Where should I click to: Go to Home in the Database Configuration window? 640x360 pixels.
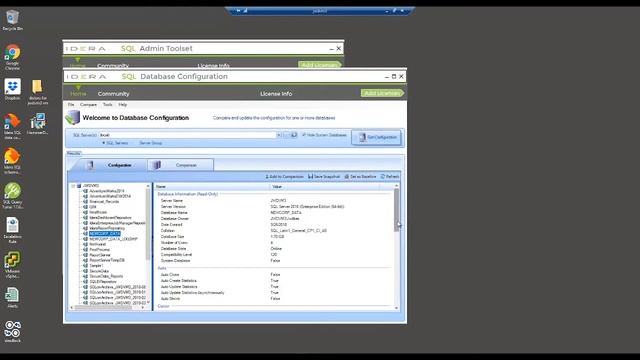(x=78, y=93)
